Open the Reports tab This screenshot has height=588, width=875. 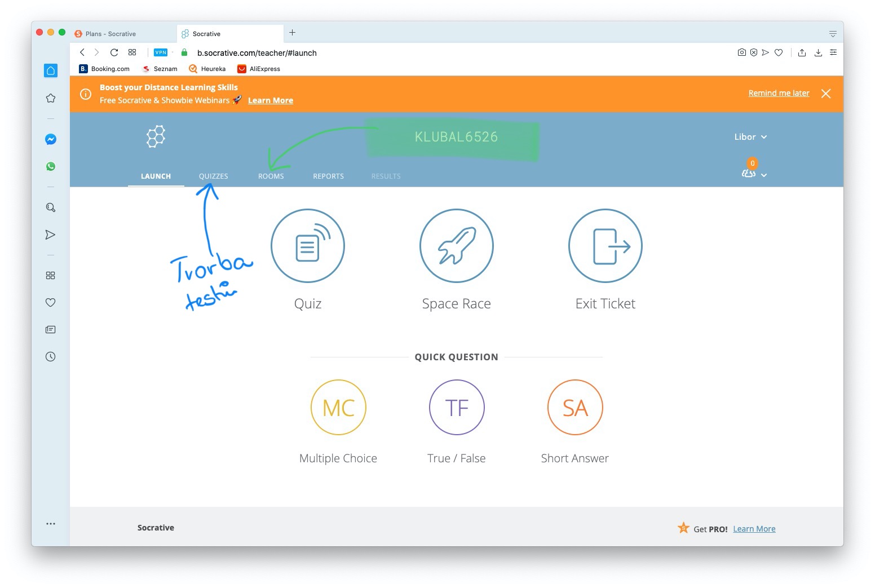(328, 176)
